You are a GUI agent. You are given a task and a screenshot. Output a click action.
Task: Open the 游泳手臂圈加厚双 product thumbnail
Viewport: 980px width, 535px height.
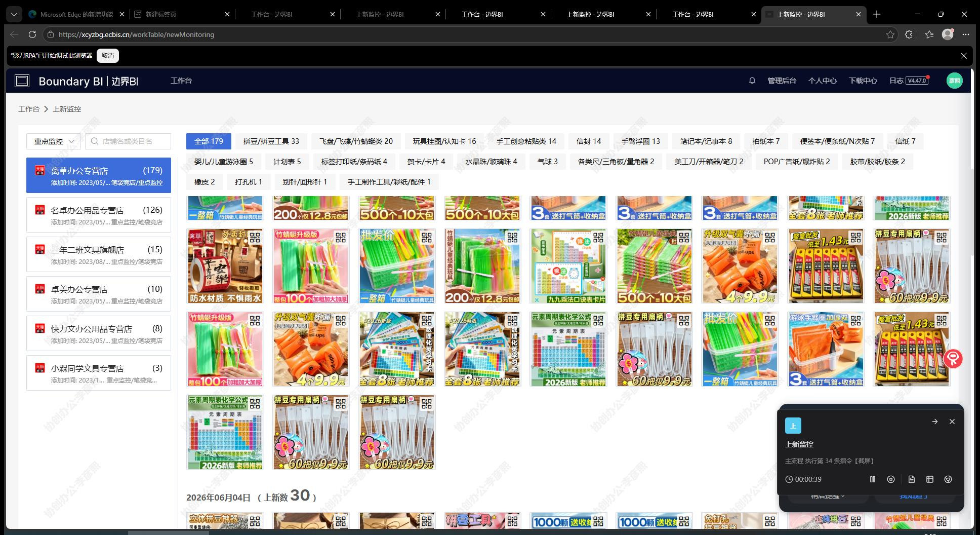tap(826, 349)
